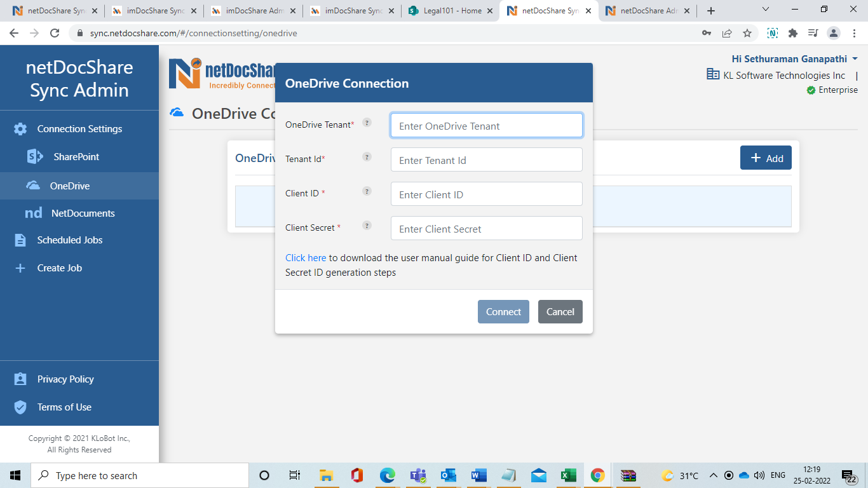
Task: Click the Create Job plus icon
Action: click(20, 268)
